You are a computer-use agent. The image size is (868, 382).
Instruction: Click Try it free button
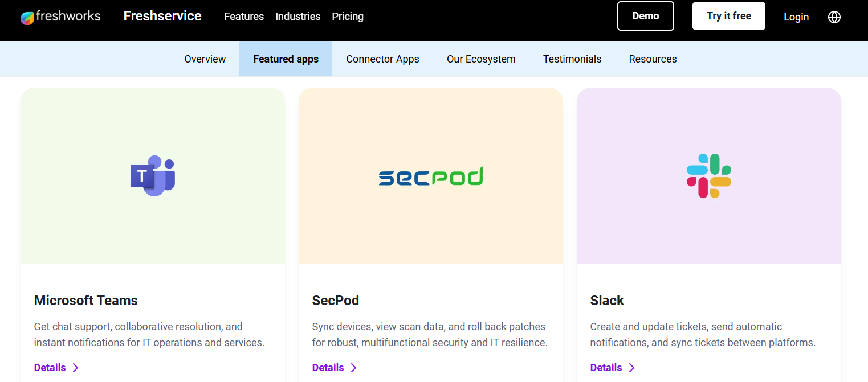(729, 16)
